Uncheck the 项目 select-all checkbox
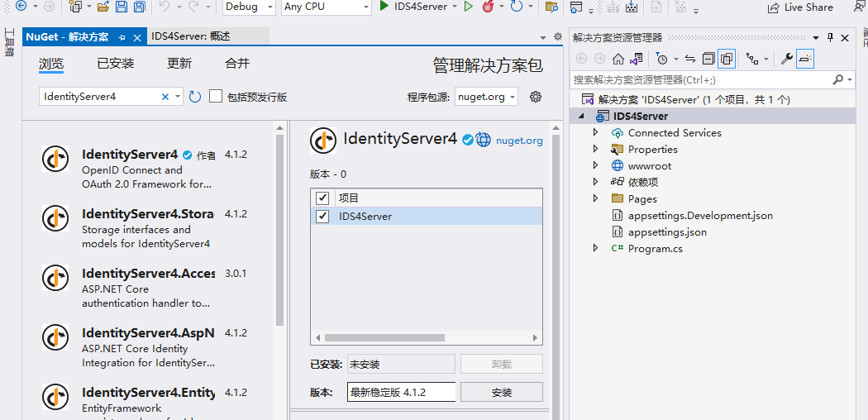The width and height of the screenshot is (868, 420). (x=322, y=198)
